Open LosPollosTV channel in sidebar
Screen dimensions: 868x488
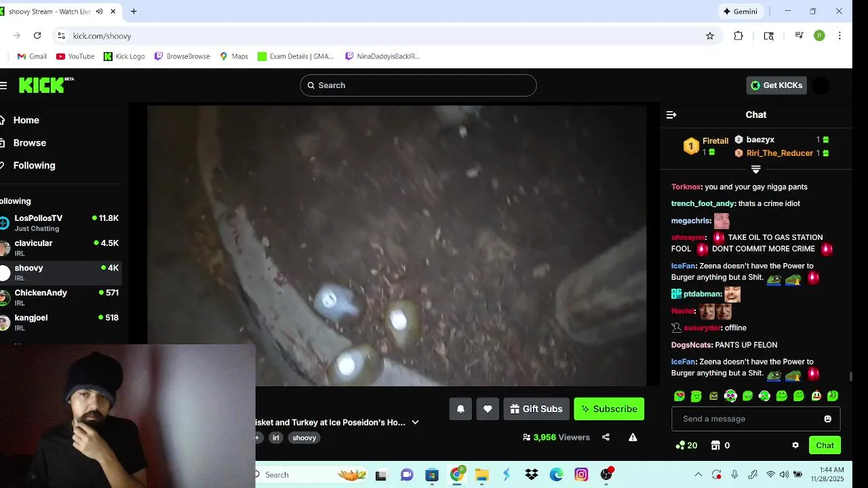[61, 222]
